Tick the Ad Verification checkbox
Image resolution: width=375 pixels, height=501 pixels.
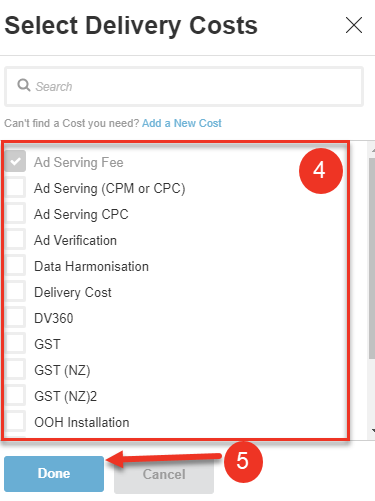[x=15, y=239]
